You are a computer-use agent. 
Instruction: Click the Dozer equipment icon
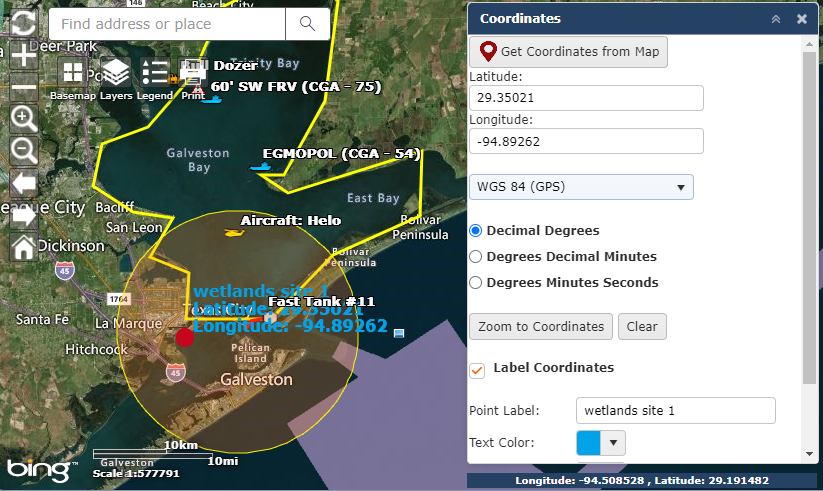coord(173,79)
